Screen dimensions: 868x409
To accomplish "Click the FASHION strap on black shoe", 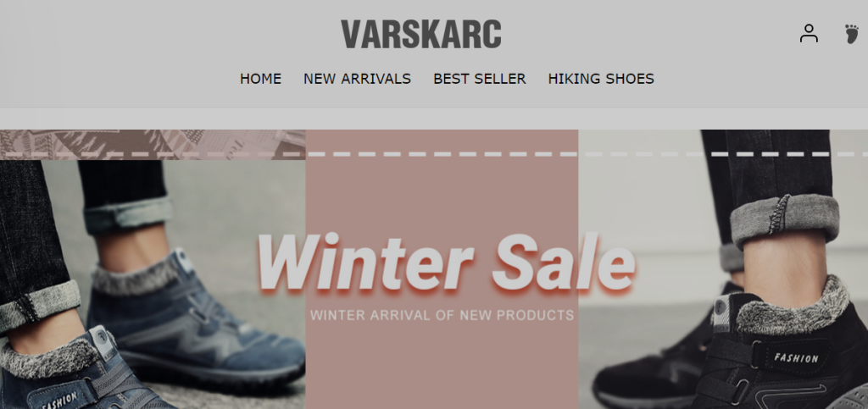I will pyautogui.click(x=795, y=357).
